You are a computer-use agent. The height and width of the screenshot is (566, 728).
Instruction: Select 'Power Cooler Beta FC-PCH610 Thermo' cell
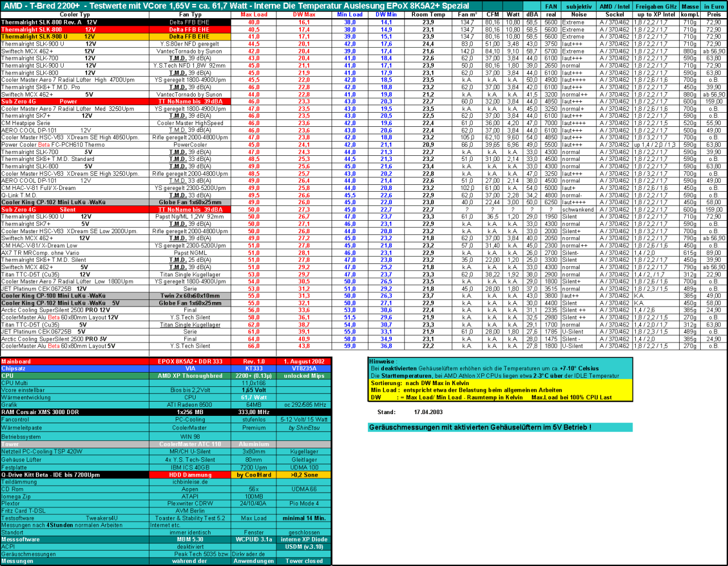click(x=75, y=144)
